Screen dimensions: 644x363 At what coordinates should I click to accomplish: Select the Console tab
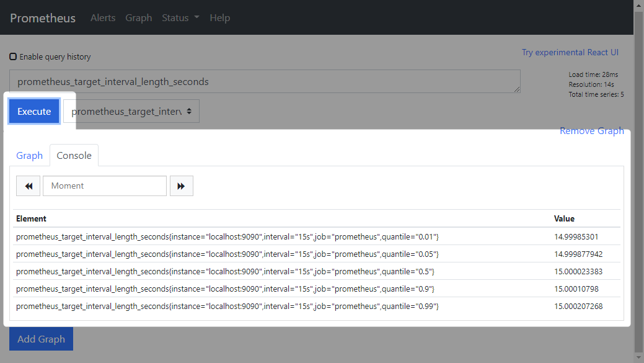(x=74, y=155)
